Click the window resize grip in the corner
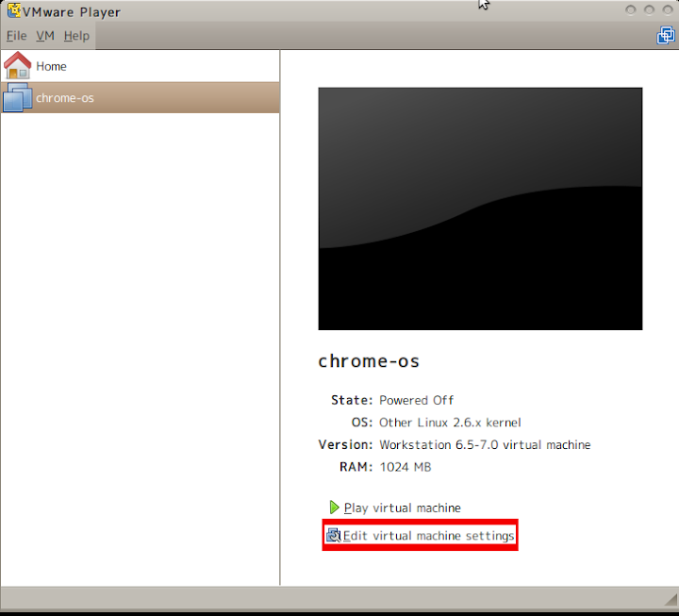 pos(671,600)
